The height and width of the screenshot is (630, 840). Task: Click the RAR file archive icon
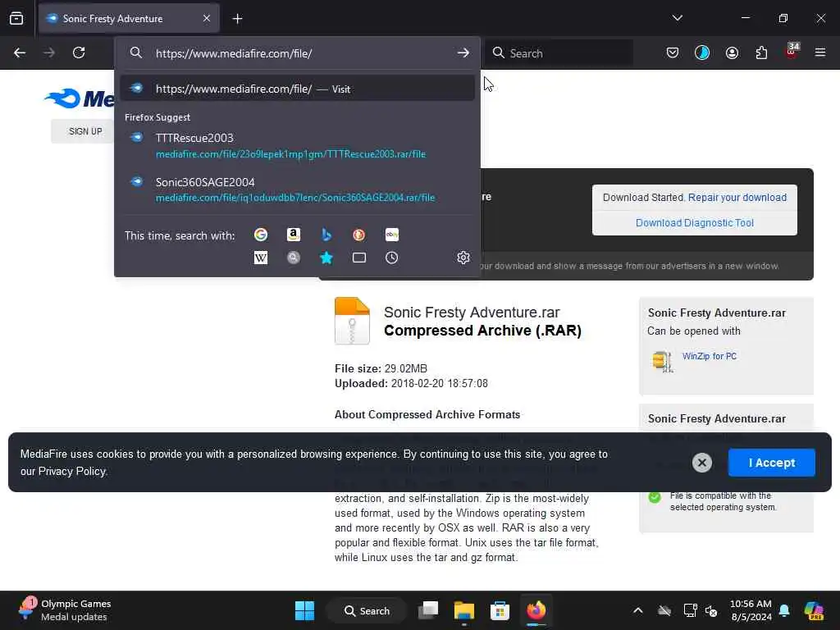pyautogui.click(x=352, y=321)
